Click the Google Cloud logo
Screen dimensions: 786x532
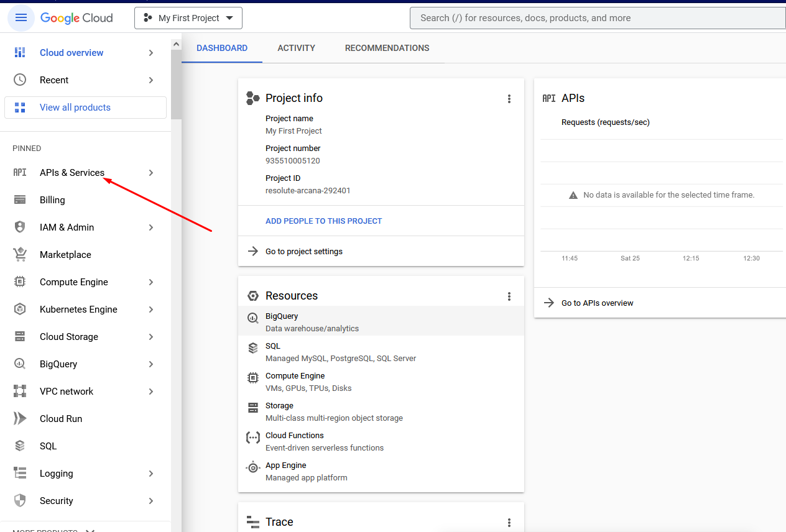click(76, 18)
